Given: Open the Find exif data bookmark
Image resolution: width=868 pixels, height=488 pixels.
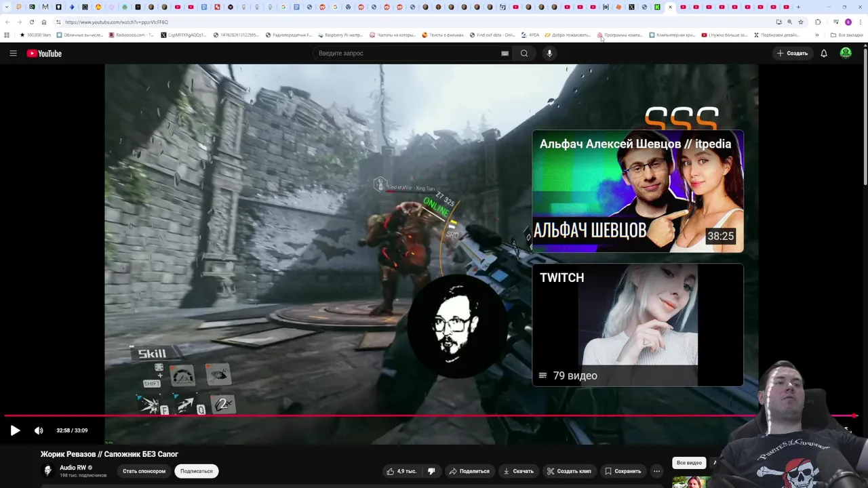Looking at the screenshot, I should (492, 35).
